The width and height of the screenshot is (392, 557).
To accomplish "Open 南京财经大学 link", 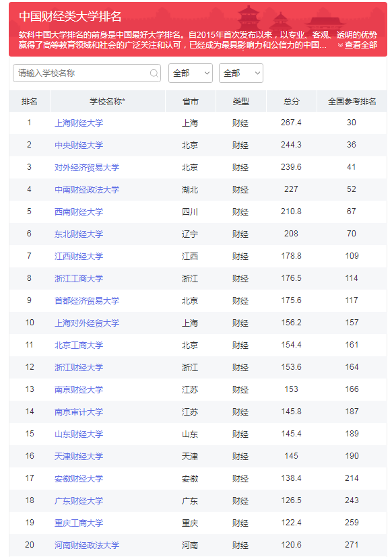I will point(79,389).
